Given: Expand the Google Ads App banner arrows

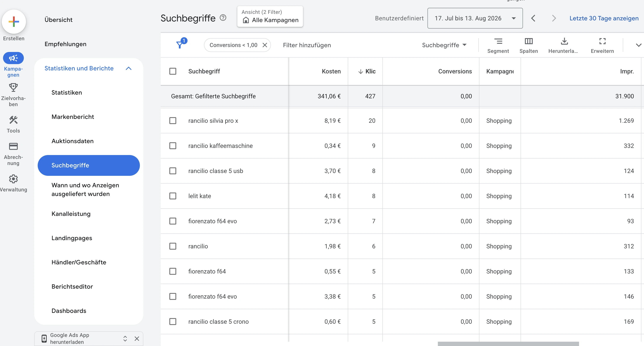Looking at the screenshot, I should tap(125, 338).
